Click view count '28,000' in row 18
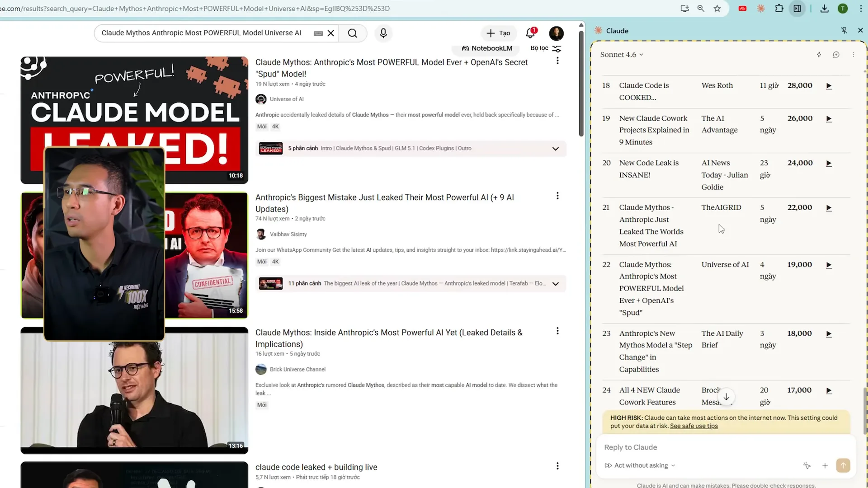Image resolution: width=868 pixels, height=488 pixels. [800, 85]
